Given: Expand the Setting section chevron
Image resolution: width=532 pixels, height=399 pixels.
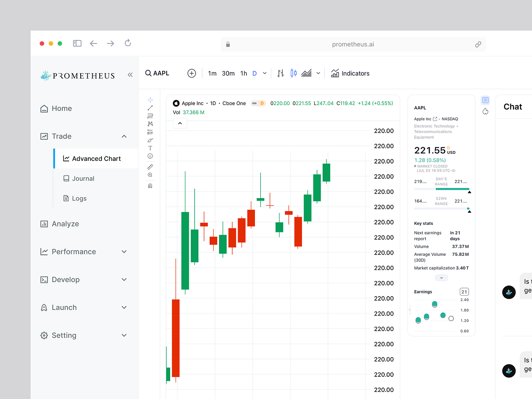Looking at the screenshot, I should [x=124, y=336].
